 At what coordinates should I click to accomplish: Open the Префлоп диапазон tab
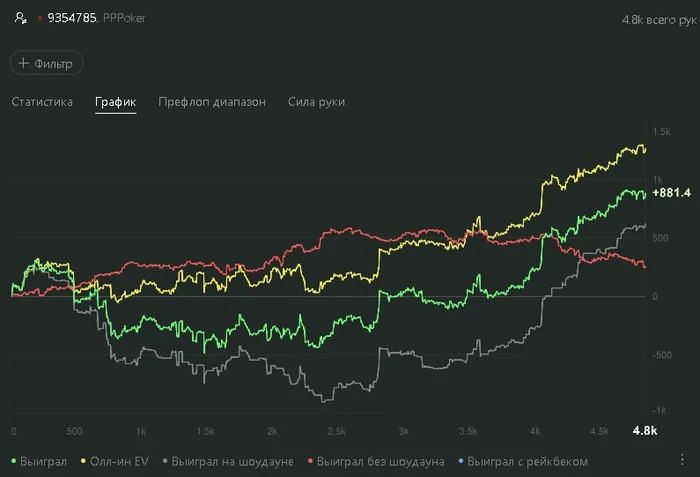point(212,102)
